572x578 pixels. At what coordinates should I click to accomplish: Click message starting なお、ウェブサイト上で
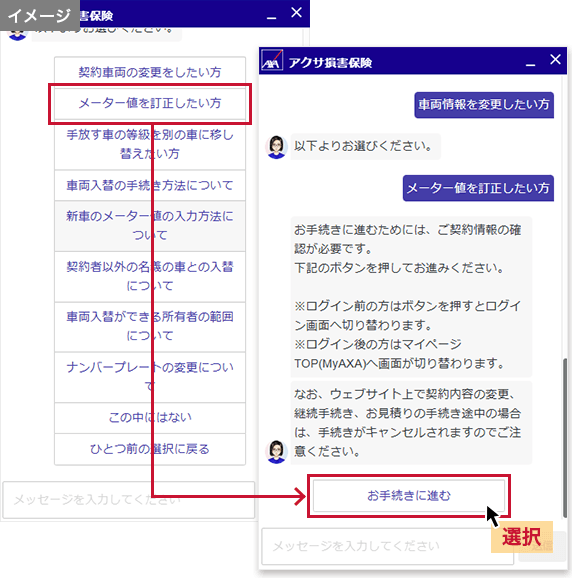[411, 423]
